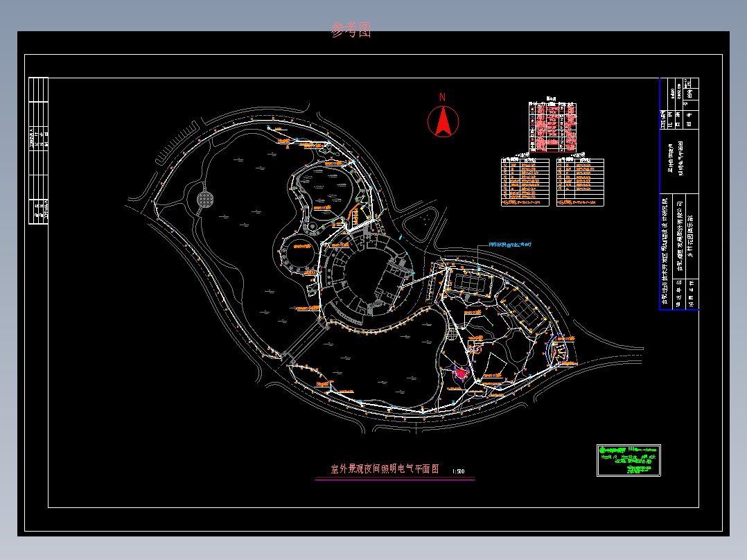Click '乡村花园俱乐部' in the title block

(690, 236)
